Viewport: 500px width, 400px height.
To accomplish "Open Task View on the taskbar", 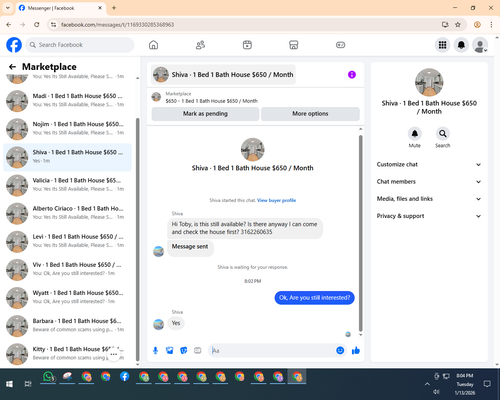I will [28, 384].
